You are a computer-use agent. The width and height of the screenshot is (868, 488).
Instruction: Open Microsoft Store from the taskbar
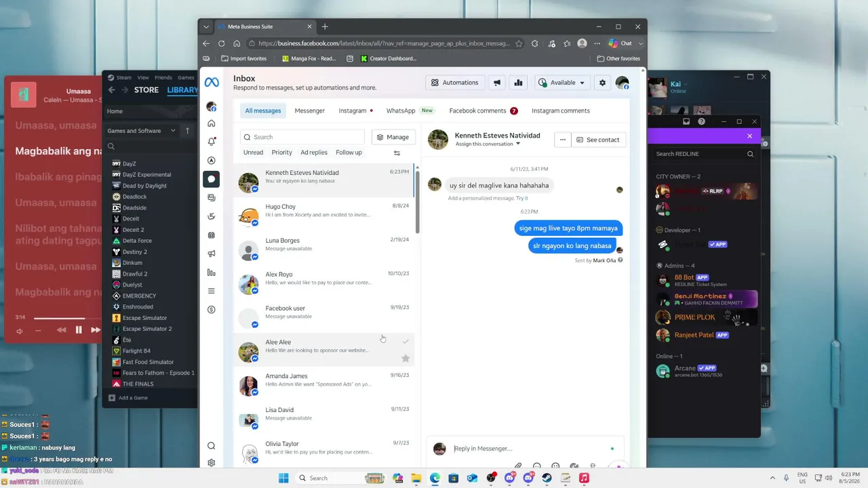454,478
